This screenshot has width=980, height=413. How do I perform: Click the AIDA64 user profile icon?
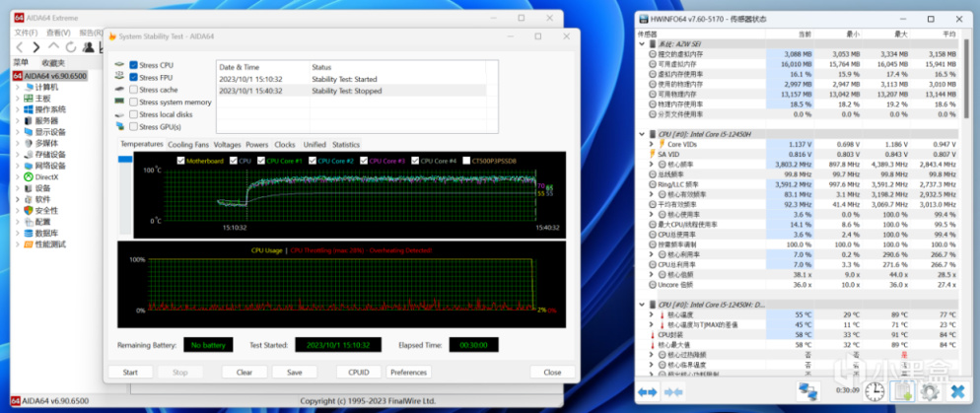(88, 47)
